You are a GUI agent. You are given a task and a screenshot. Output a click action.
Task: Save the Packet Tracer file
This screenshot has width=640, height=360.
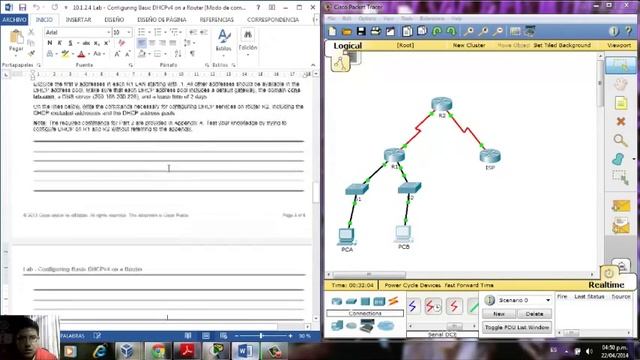pos(361,31)
